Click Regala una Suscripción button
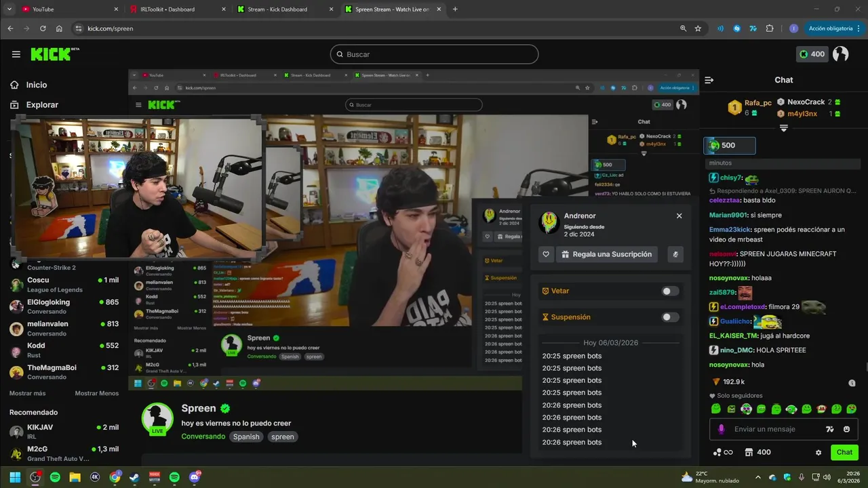This screenshot has height=488, width=868. pos(606,254)
